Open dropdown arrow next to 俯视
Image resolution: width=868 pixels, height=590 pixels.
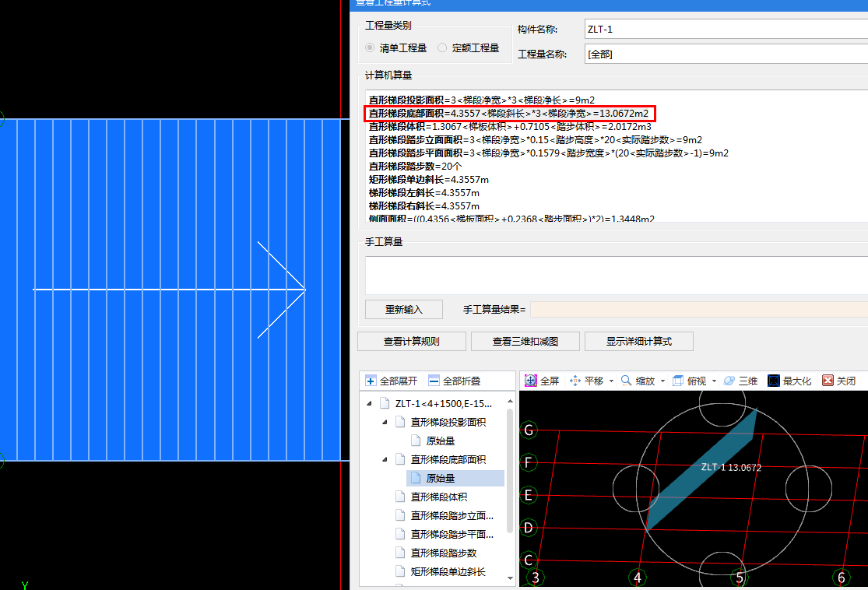click(x=714, y=381)
